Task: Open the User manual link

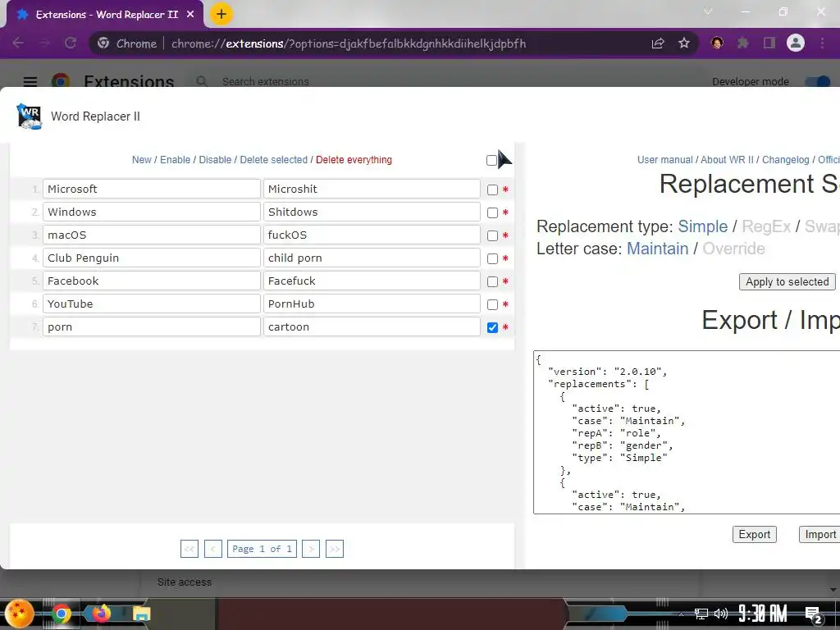Action: click(664, 160)
